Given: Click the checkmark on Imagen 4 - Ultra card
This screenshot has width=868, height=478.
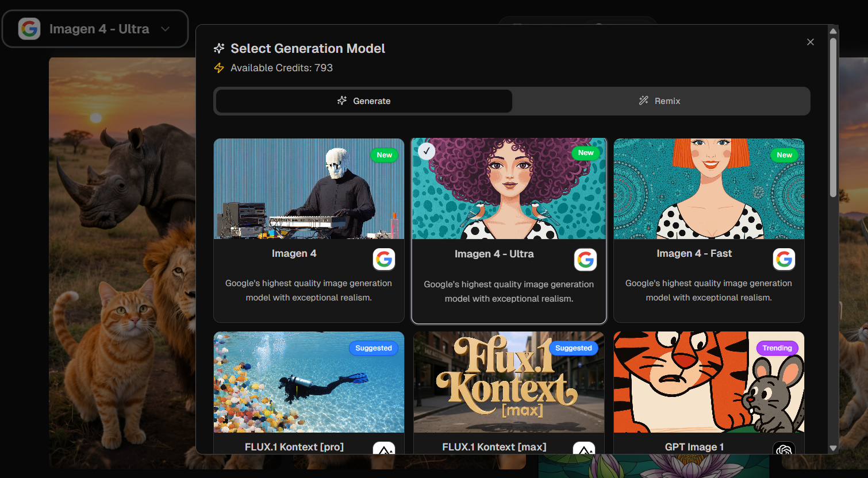Looking at the screenshot, I should [x=427, y=151].
